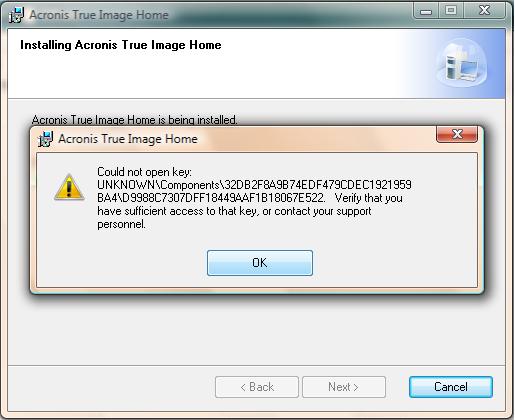
Task: Click the Acronis computer globe logo in header
Action: (x=462, y=63)
